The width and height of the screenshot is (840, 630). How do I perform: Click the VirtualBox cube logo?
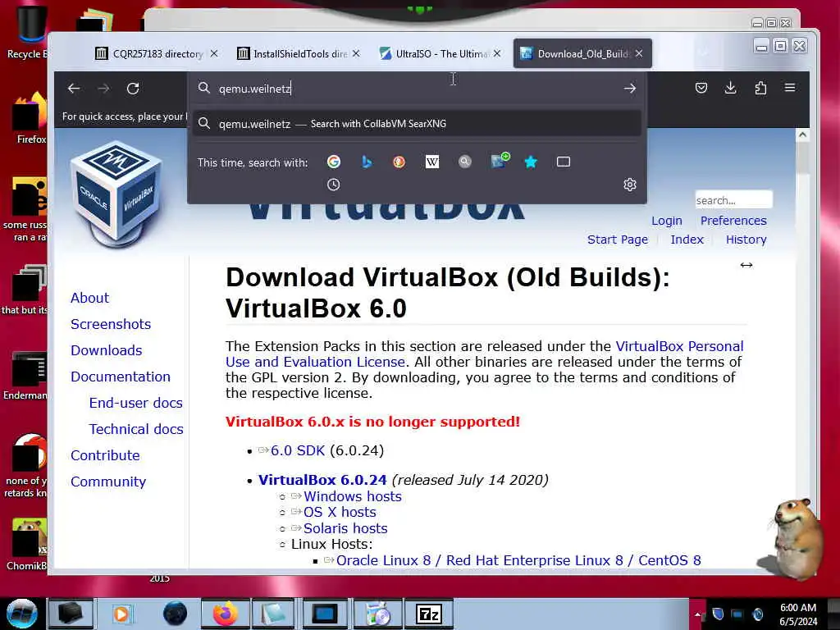[116, 194]
